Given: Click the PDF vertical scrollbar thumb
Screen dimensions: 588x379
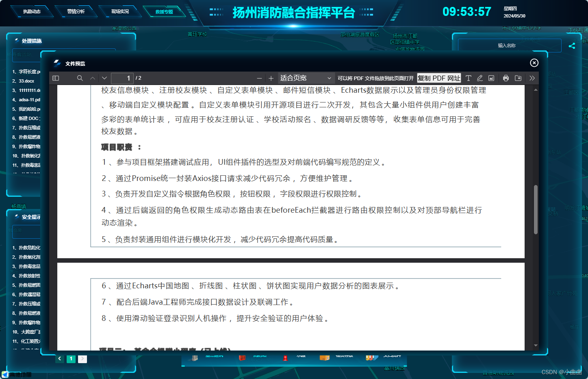Looking at the screenshot, I should (536, 209).
